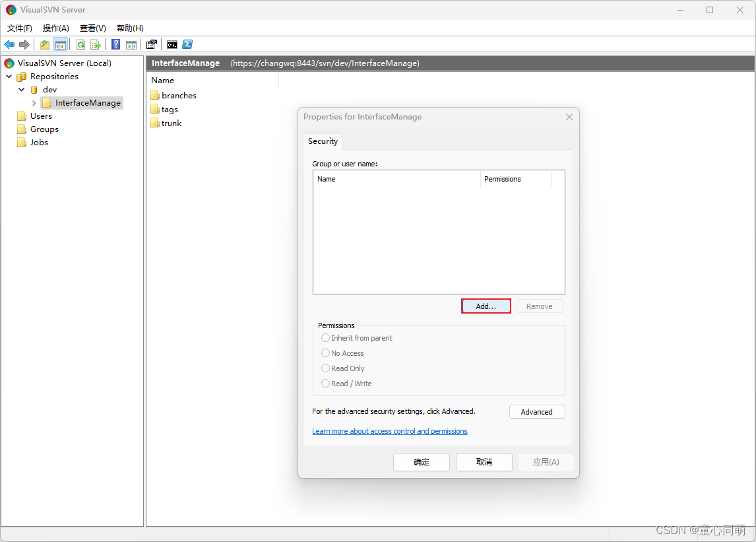Click the Remove button
The height and width of the screenshot is (542, 756).
click(x=540, y=306)
